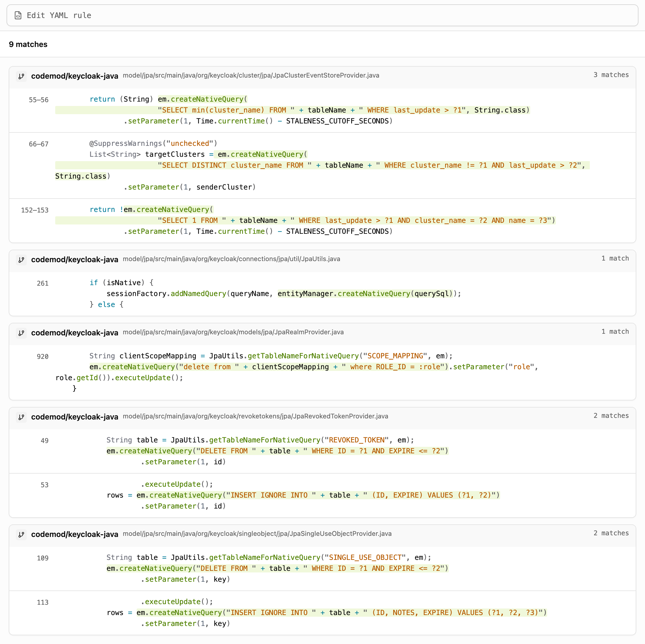
Task: Click branch icon next to JpaClusterEventStoreProvider.java
Action: tap(21, 76)
